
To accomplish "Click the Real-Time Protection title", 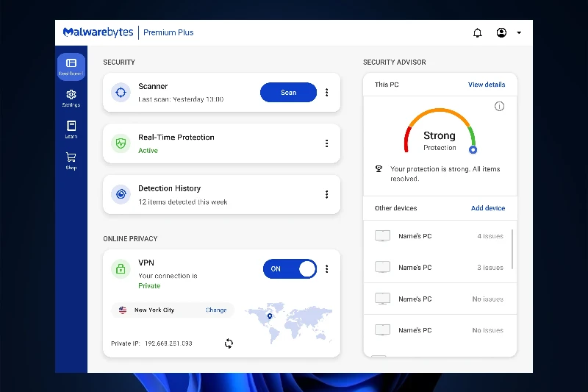I will coord(176,138).
